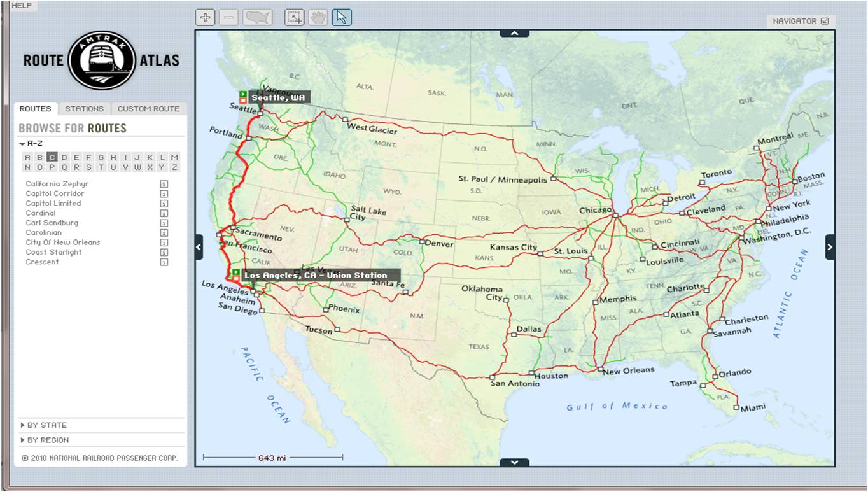The image size is (868, 492).
Task: Click the Amtrak Route Atlas logo
Action: click(102, 60)
